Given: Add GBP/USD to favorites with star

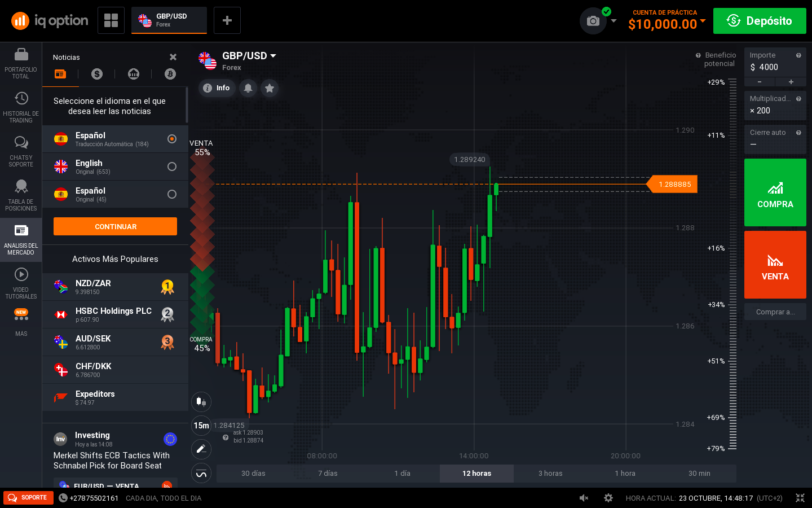Looking at the screenshot, I should pos(270,88).
